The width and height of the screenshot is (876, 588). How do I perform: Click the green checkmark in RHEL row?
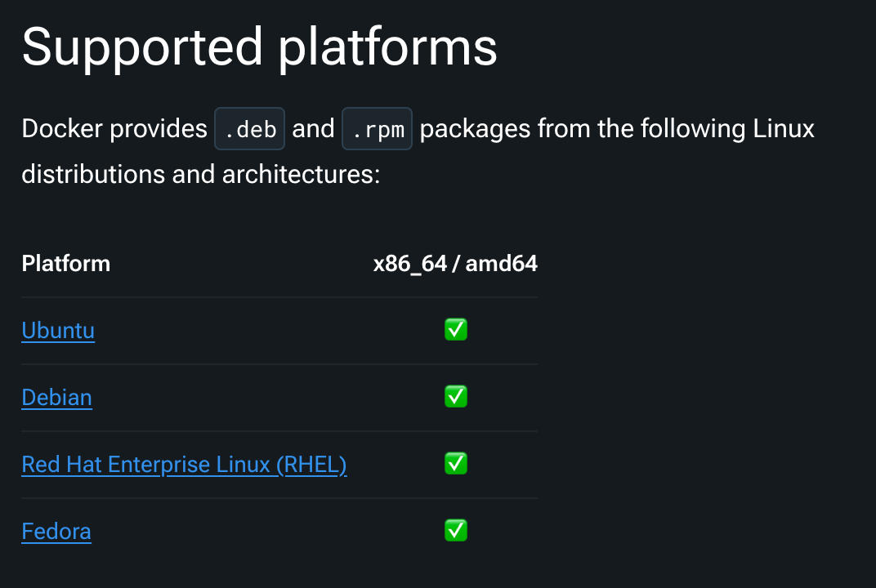click(456, 464)
